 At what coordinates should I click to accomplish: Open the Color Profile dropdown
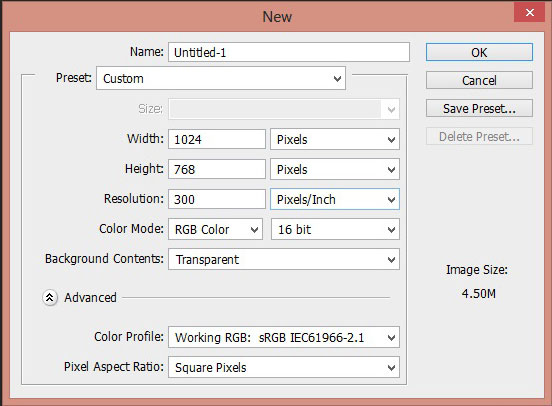pos(284,337)
